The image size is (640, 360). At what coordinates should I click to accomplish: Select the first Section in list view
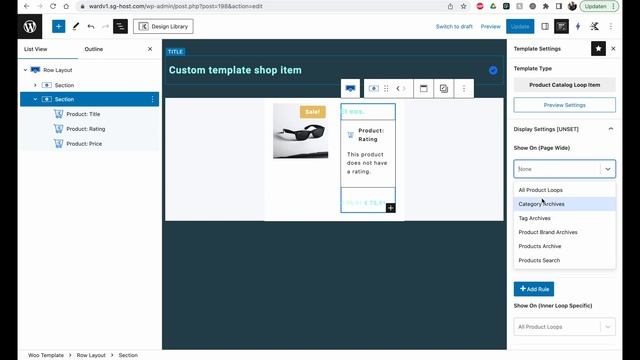pyautogui.click(x=64, y=85)
